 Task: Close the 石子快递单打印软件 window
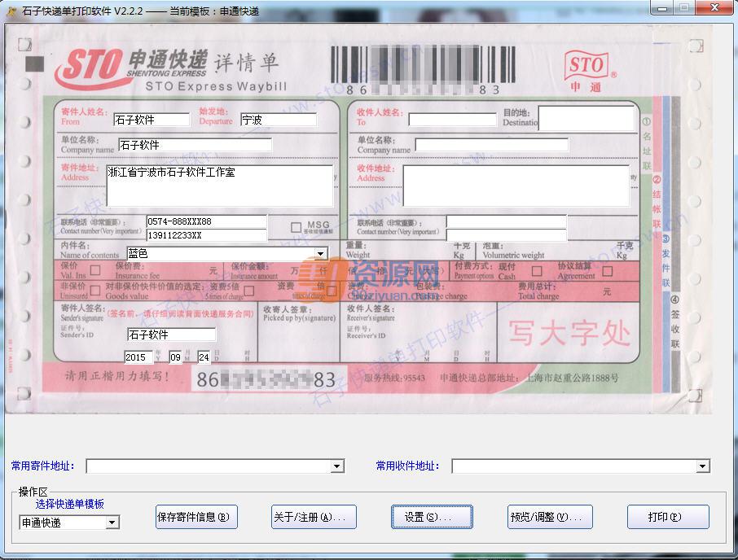[x=714, y=7]
